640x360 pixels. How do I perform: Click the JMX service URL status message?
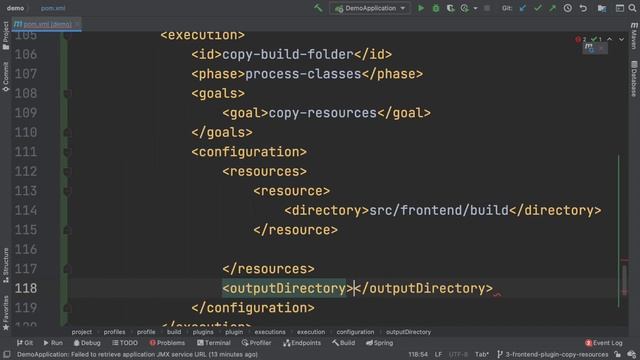(x=137, y=354)
